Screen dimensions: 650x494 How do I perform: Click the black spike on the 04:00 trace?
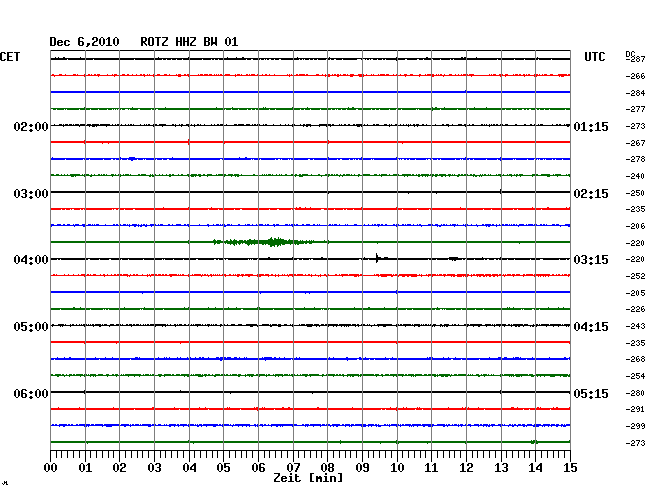[x=377, y=258]
